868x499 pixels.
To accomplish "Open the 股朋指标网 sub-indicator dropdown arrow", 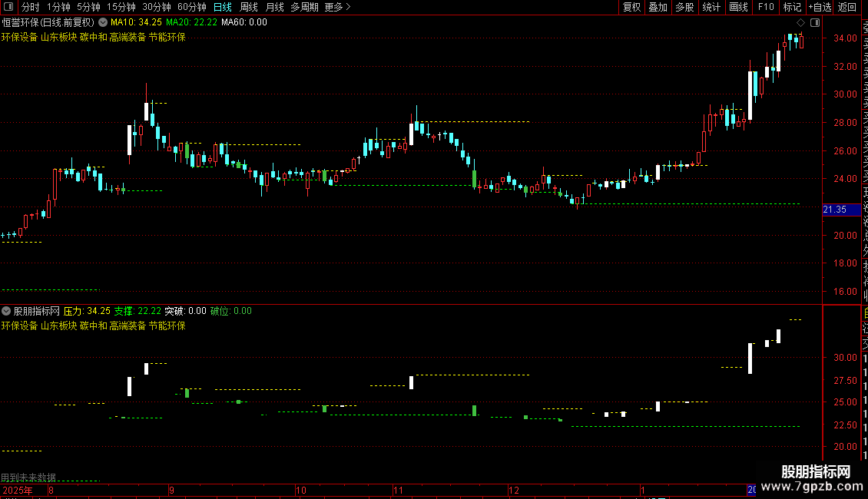I will click(x=6, y=311).
